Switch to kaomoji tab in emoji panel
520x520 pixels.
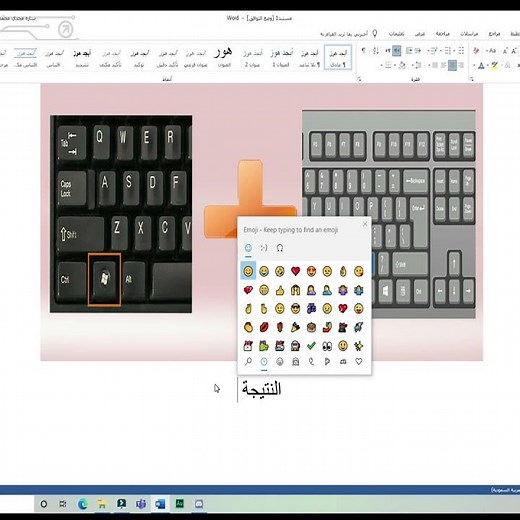pyautogui.click(x=264, y=248)
